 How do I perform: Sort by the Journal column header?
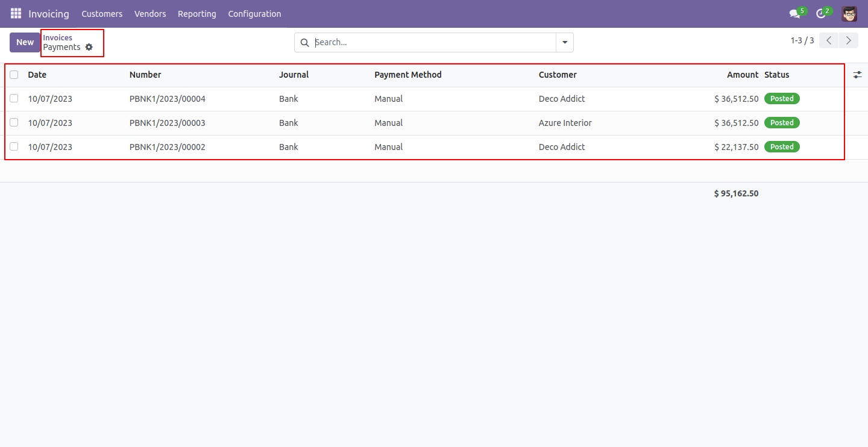294,75
